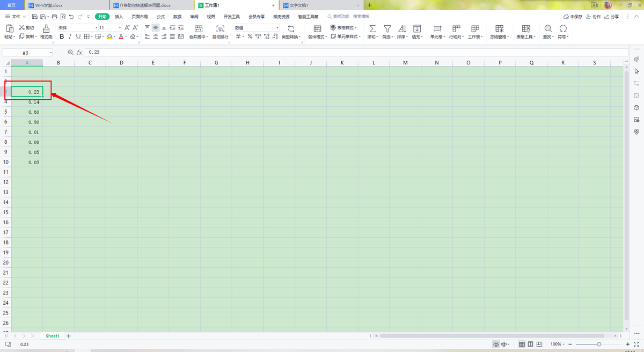The width and height of the screenshot is (644, 352).
Task: Open the Cell Style (单元格样式) dropdown
Action: (x=345, y=36)
